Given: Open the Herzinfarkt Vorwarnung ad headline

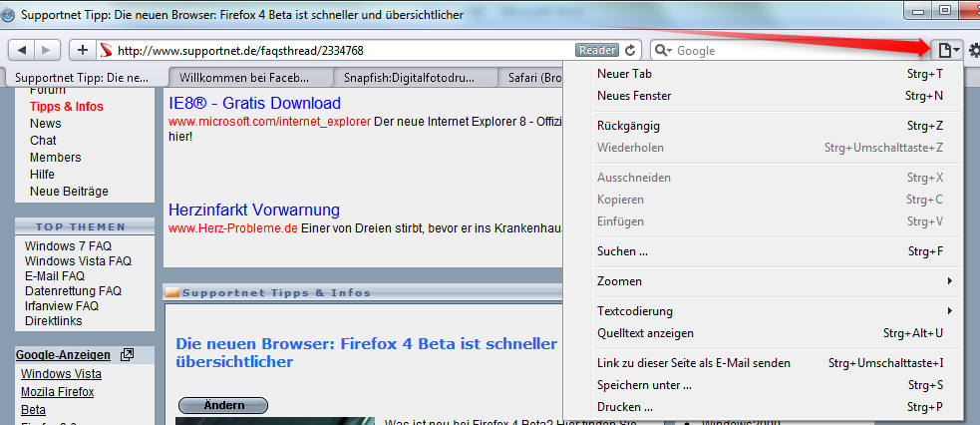Looking at the screenshot, I should tap(254, 210).
